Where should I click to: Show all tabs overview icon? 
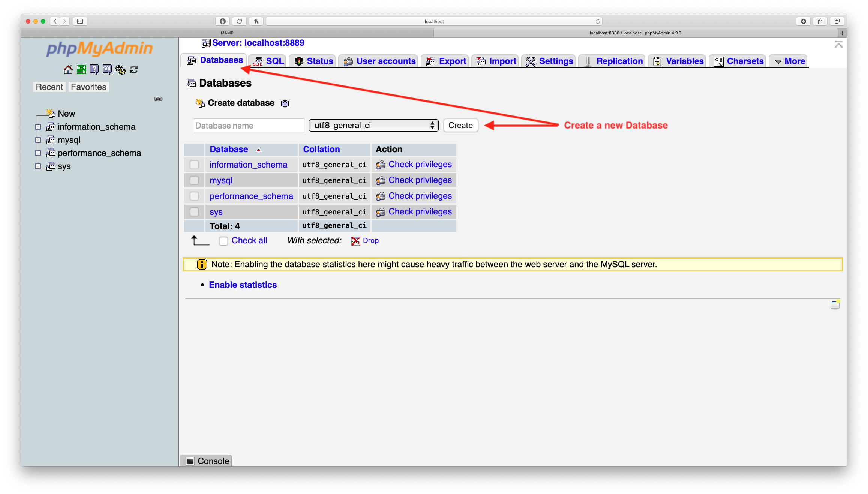[x=837, y=21]
